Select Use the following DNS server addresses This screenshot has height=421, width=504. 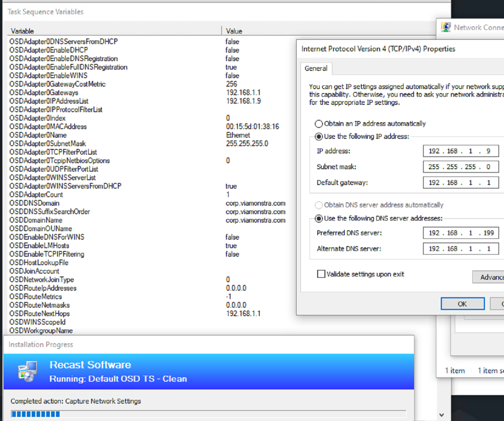click(x=319, y=219)
